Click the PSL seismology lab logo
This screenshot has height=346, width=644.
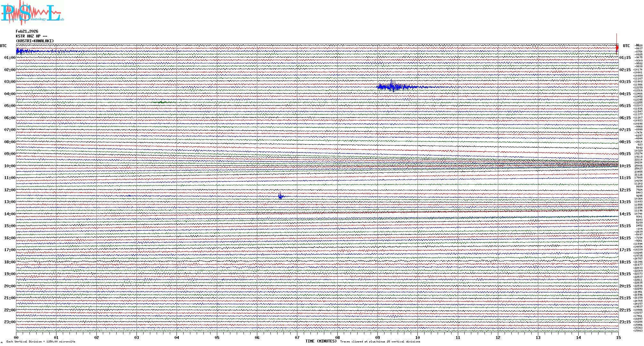(x=32, y=13)
